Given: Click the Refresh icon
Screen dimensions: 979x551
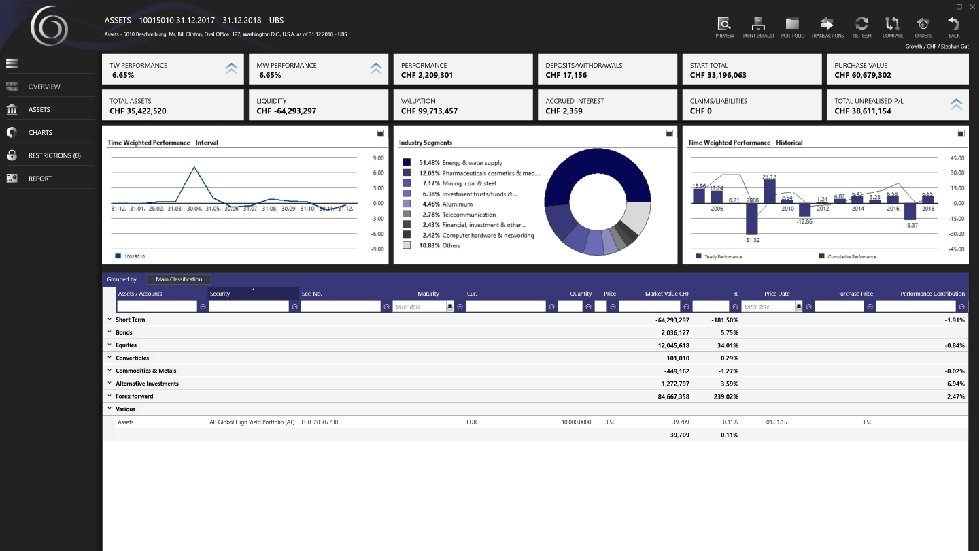Looking at the screenshot, I should (862, 26).
